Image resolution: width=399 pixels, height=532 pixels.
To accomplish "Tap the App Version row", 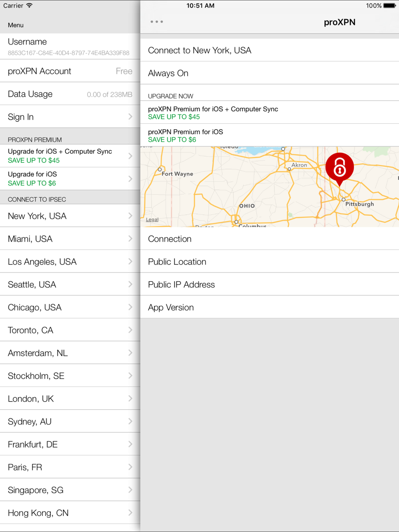I will (270, 307).
